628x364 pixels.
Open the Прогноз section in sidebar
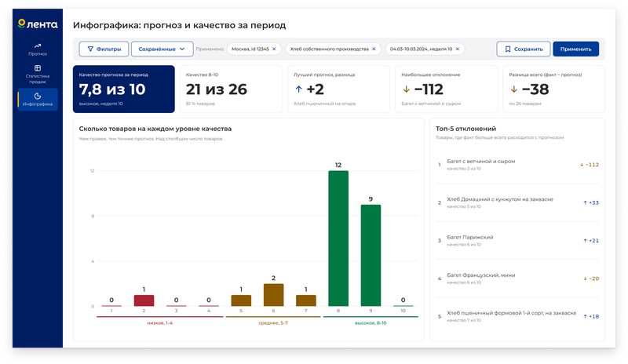(x=38, y=49)
